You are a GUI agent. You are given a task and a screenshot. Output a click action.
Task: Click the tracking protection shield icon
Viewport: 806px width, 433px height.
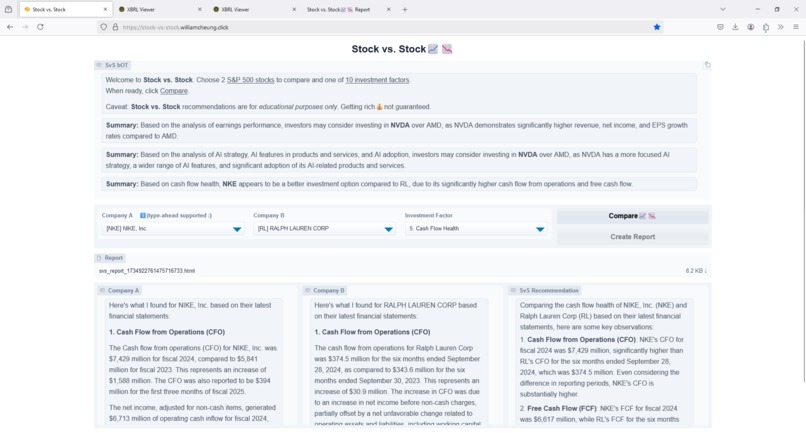[x=104, y=27]
